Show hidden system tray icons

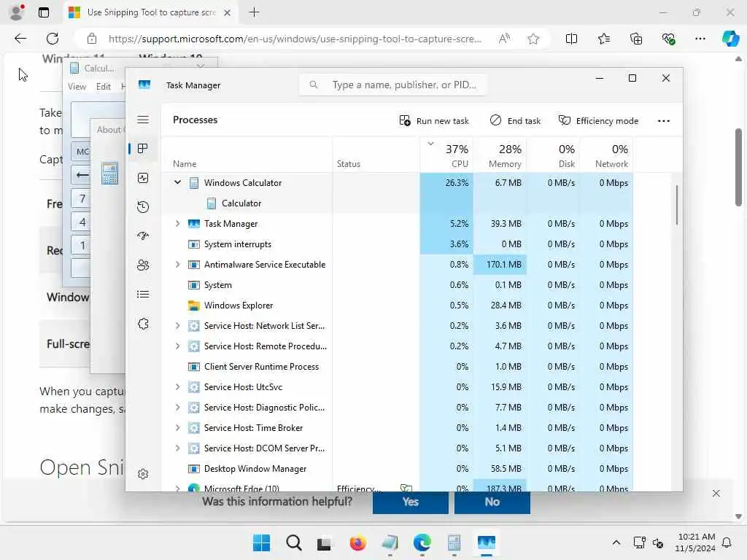pos(616,542)
